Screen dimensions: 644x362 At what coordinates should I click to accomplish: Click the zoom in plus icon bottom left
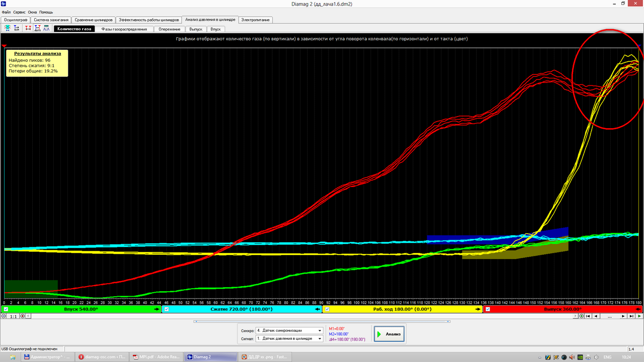click(22, 316)
